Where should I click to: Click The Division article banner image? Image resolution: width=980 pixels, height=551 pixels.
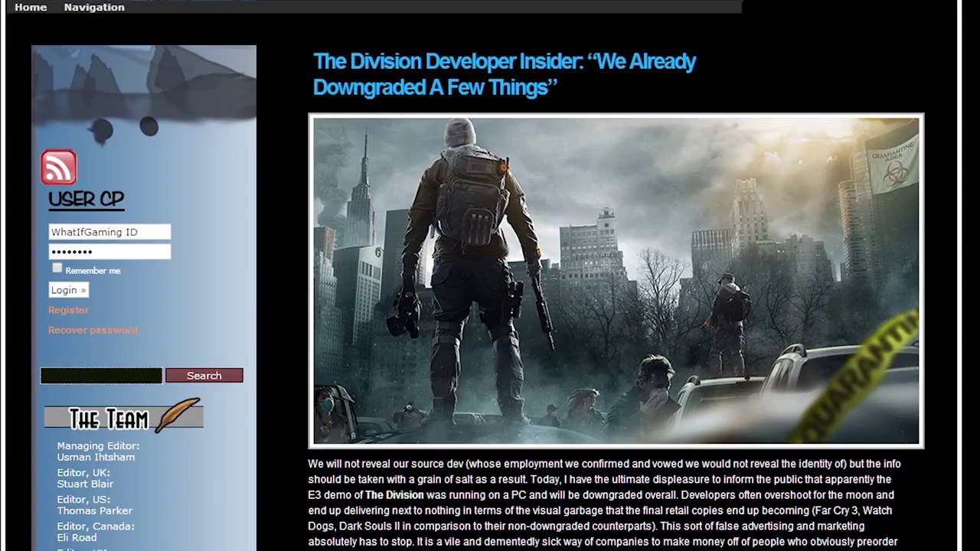click(x=616, y=281)
